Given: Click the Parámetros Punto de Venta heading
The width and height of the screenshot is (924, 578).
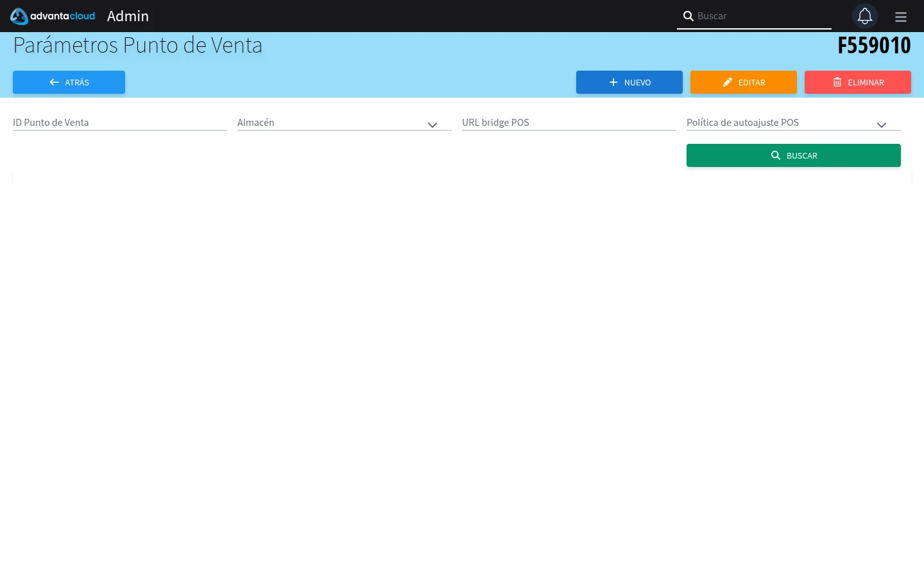Looking at the screenshot, I should [x=138, y=46].
